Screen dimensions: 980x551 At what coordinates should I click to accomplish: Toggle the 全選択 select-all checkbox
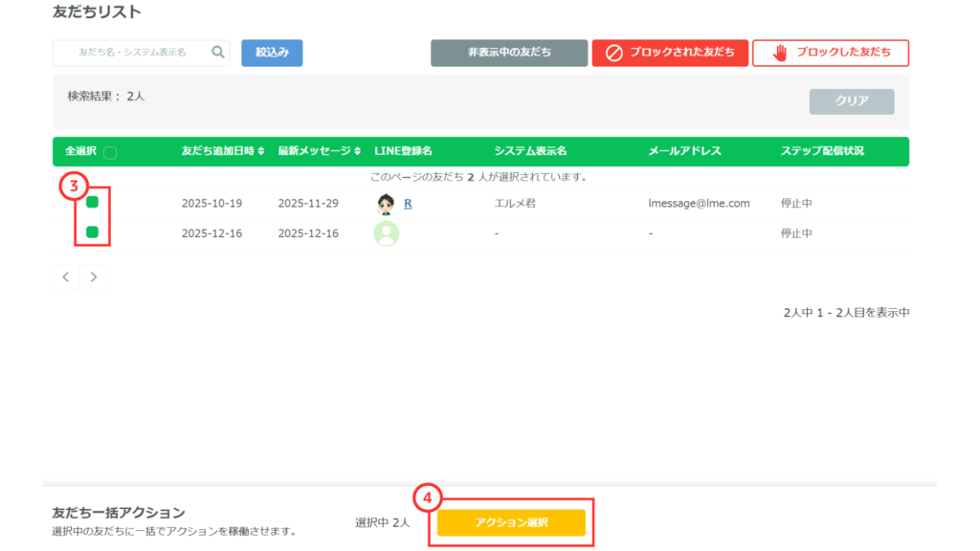tap(110, 152)
